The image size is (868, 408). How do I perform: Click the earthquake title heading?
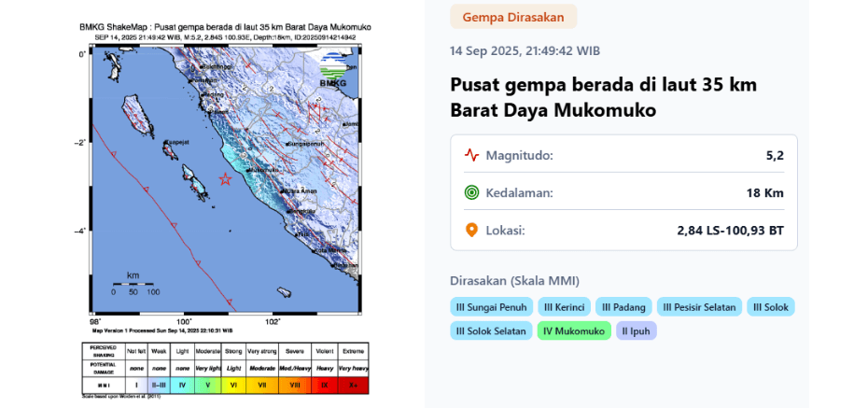603,97
